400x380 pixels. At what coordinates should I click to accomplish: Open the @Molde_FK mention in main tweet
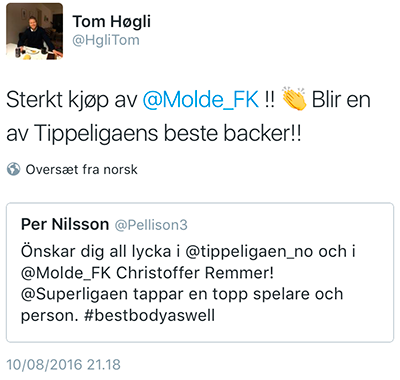[200, 99]
